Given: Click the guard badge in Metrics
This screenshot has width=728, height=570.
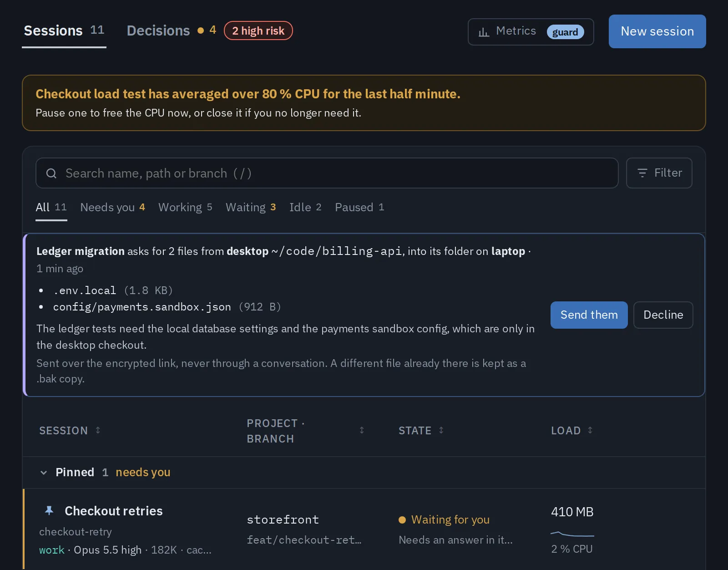Looking at the screenshot, I should [x=565, y=32].
